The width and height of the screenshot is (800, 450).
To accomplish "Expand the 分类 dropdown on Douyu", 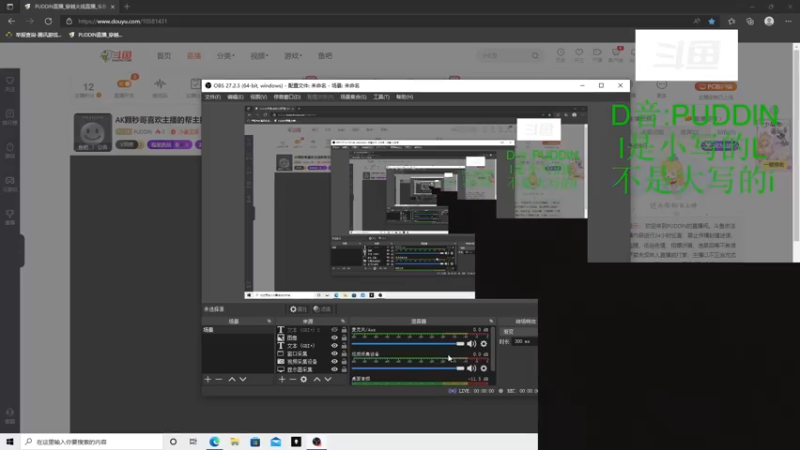I will [226, 56].
